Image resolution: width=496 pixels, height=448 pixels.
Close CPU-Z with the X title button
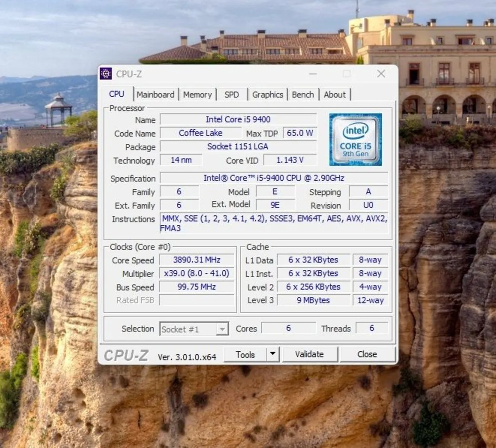click(381, 74)
